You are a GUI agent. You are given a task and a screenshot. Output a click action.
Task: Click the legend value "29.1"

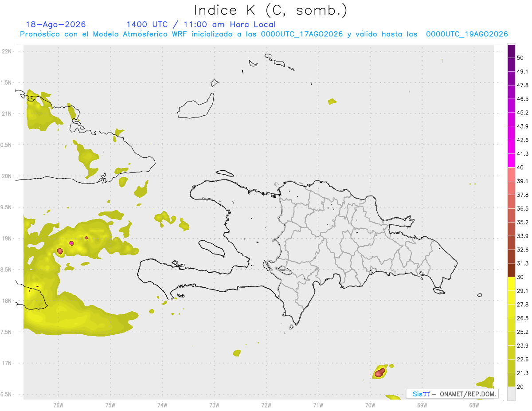coord(523,291)
